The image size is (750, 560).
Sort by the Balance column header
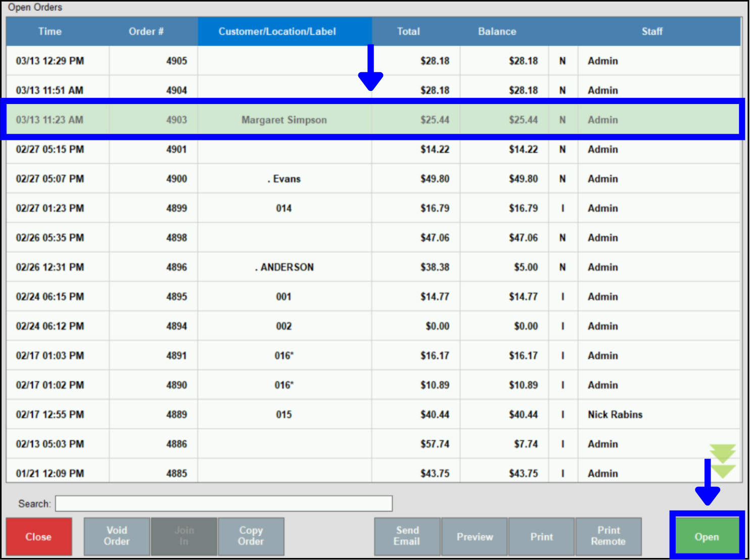pyautogui.click(x=497, y=31)
